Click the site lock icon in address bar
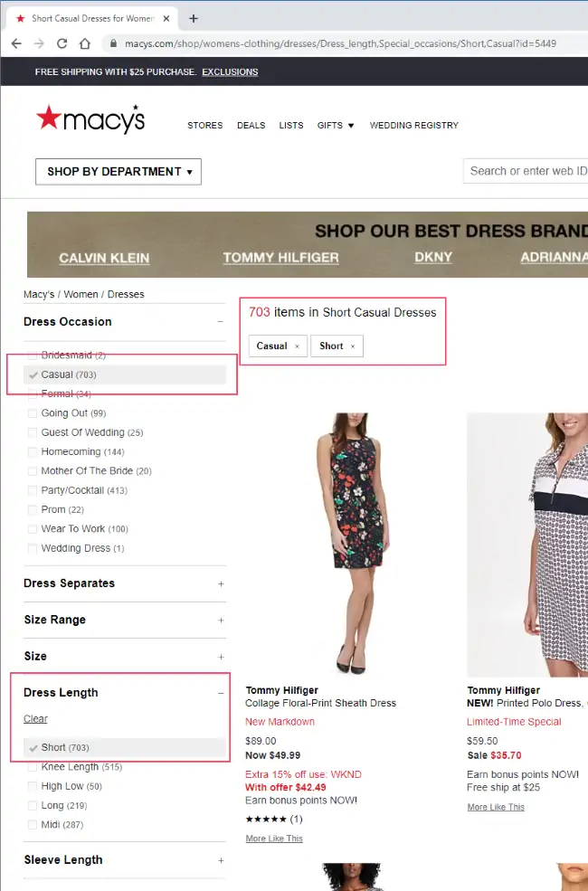 114,43
